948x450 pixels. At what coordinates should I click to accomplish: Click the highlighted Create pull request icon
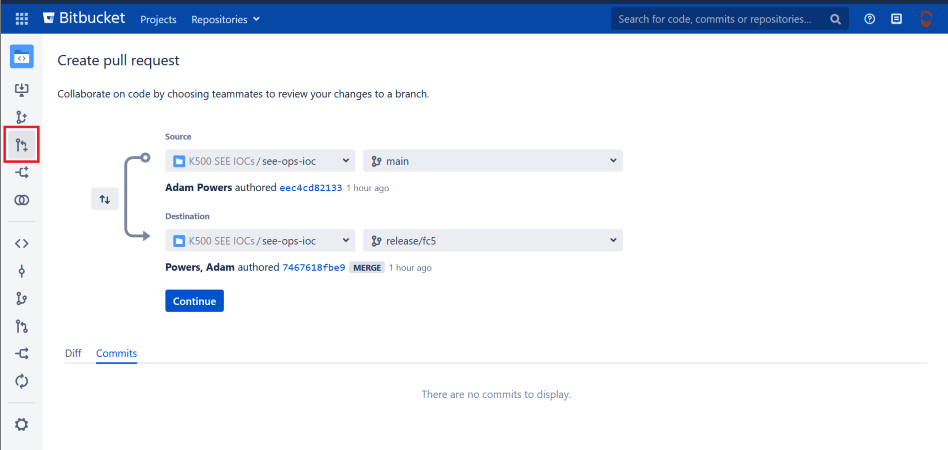pyautogui.click(x=21, y=146)
